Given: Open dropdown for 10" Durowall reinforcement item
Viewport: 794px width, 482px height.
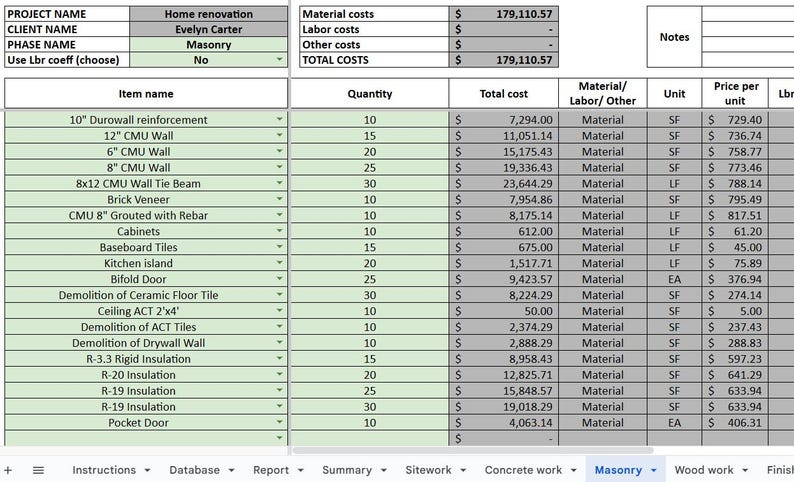Looking at the screenshot, I should click(279, 119).
